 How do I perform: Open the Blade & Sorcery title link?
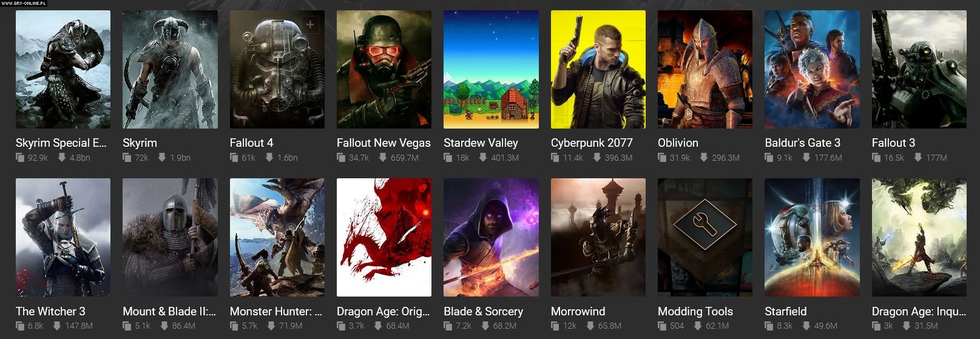[483, 312]
